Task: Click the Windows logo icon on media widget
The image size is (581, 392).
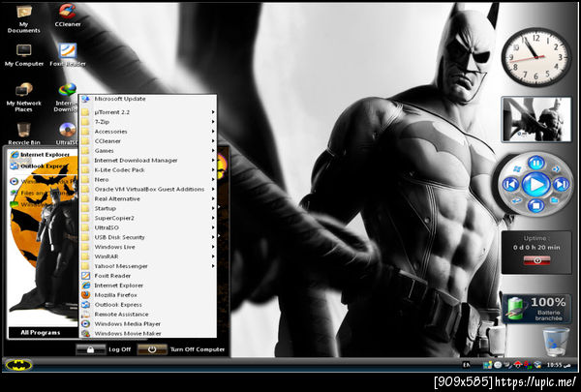Action: 517,169
